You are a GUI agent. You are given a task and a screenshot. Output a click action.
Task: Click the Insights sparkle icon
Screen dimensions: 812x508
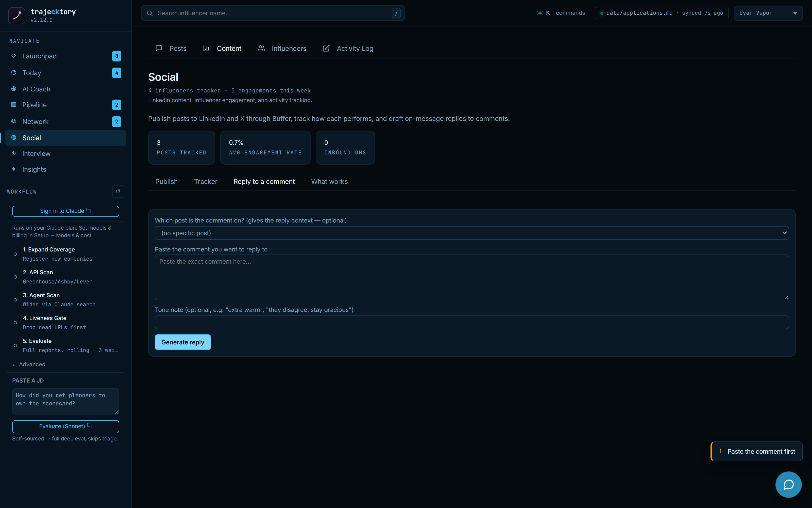pyautogui.click(x=14, y=169)
